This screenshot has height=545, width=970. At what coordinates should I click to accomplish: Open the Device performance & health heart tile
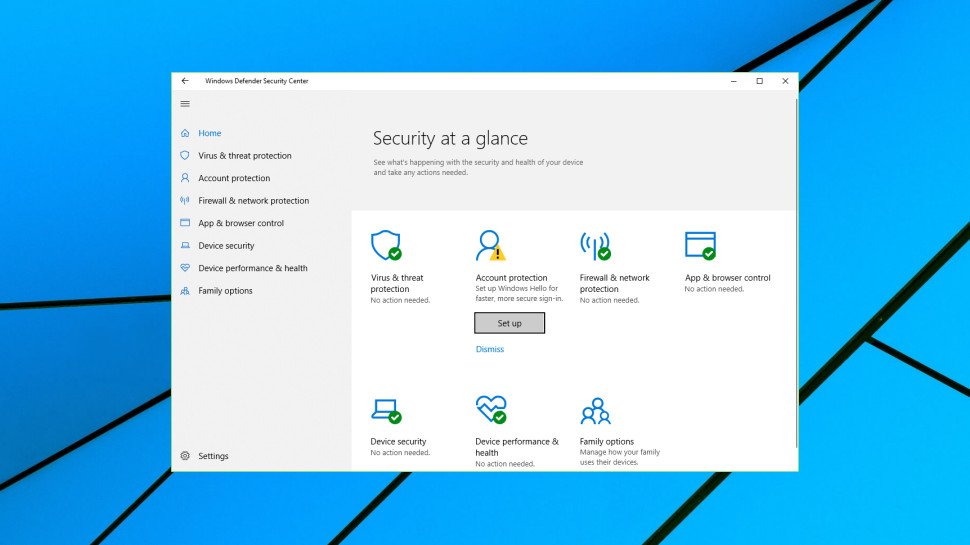[x=491, y=410]
